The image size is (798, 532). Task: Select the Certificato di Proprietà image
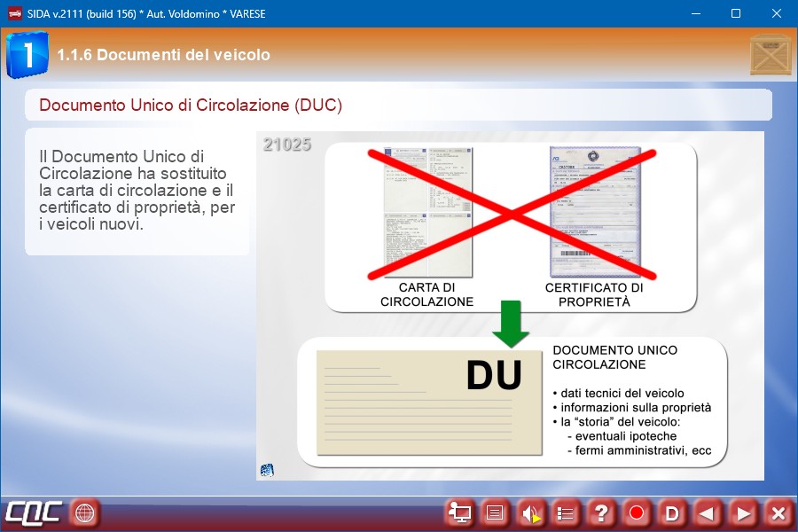[593, 213]
